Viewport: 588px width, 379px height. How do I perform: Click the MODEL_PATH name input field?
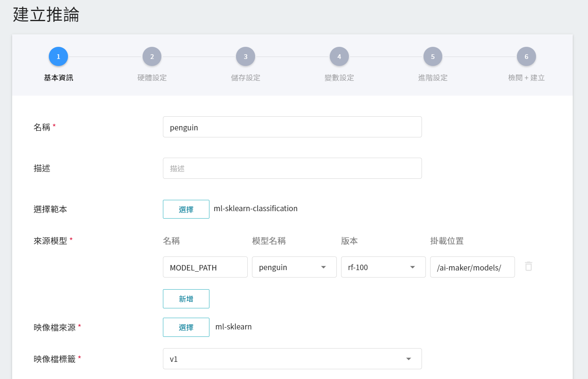pyautogui.click(x=205, y=267)
